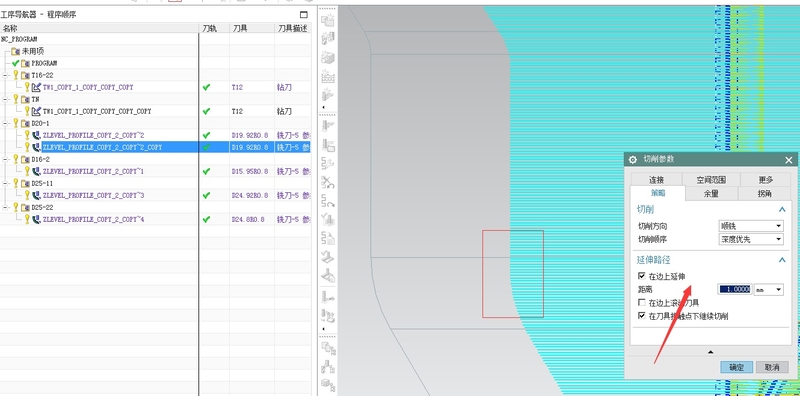
Task: Click the yellow bulb icon of the D25-22 group
Action: click(15, 207)
